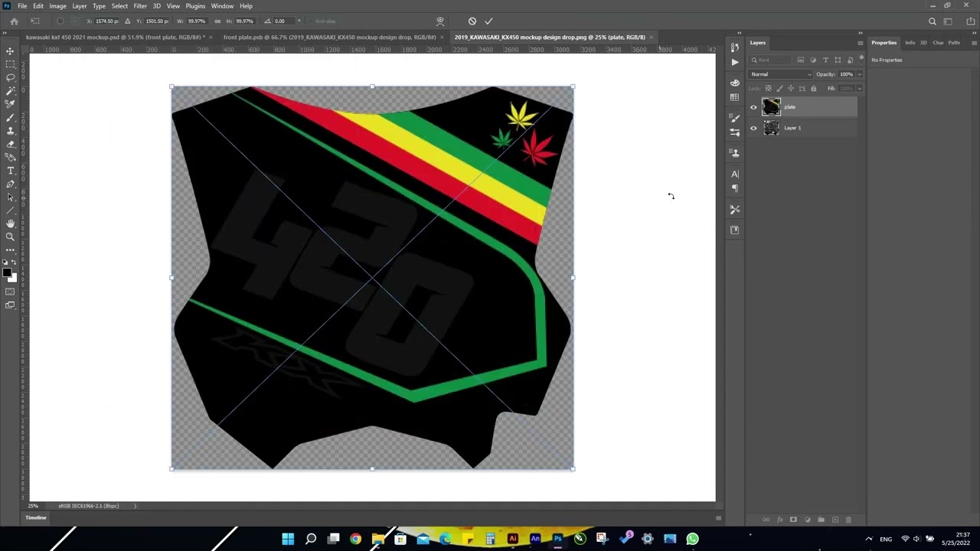The image size is (980, 551).
Task: Open the Color panel palette icon
Action: tap(735, 83)
